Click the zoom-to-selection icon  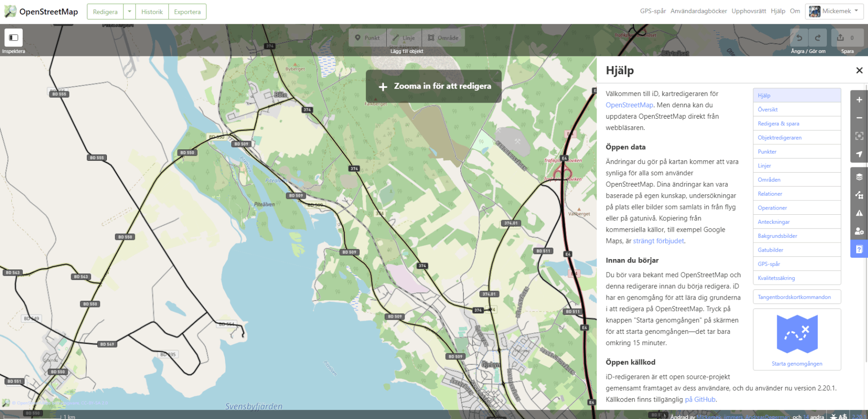click(x=859, y=136)
